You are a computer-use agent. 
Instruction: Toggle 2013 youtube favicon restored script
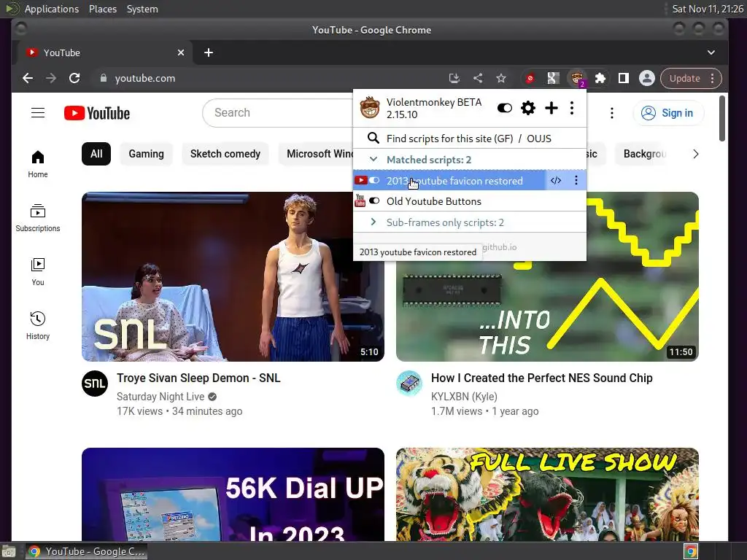click(x=374, y=181)
